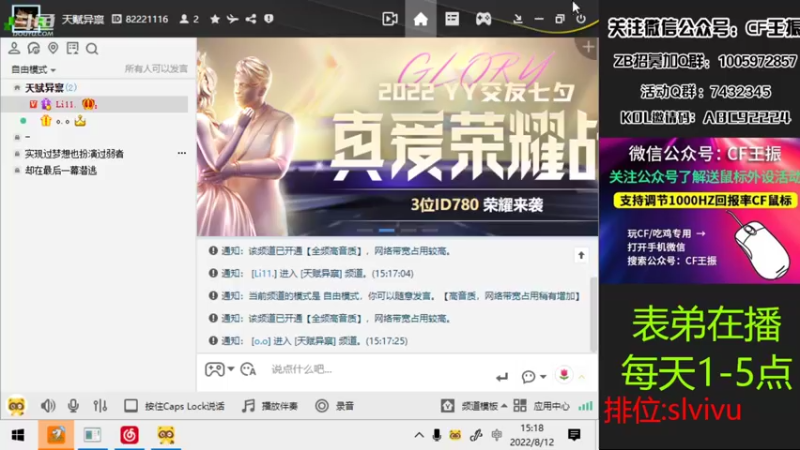Image resolution: width=800 pixels, height=450 pixels.
Task: Open the chat bubble options icon
Action: [x=529, y=377]
